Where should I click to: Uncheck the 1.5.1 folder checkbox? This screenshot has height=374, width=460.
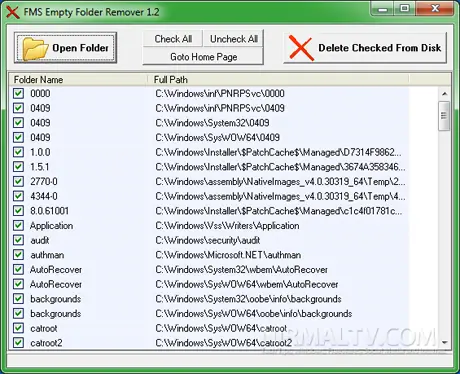click(x=18, y=167)
